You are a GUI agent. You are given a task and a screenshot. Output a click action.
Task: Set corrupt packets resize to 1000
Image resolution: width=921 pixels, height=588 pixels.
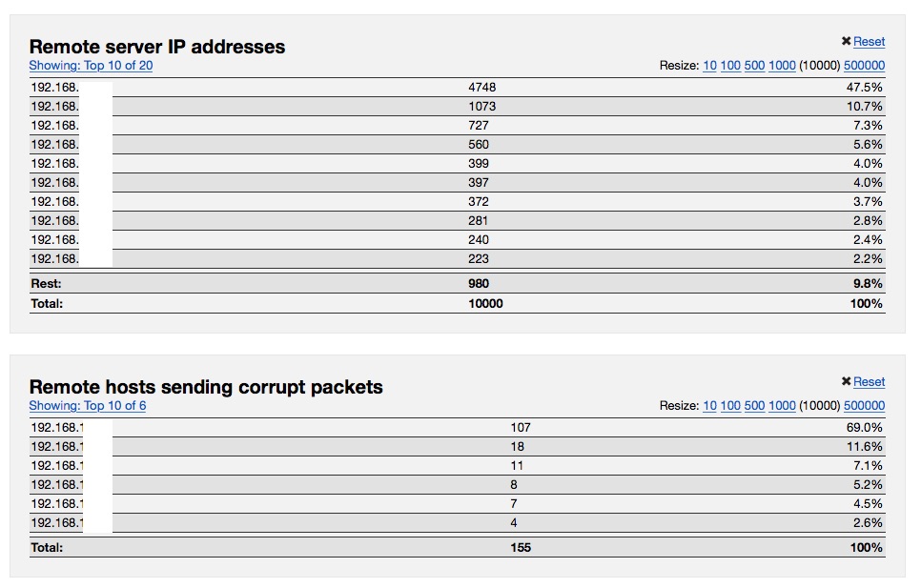click(782, 406)
